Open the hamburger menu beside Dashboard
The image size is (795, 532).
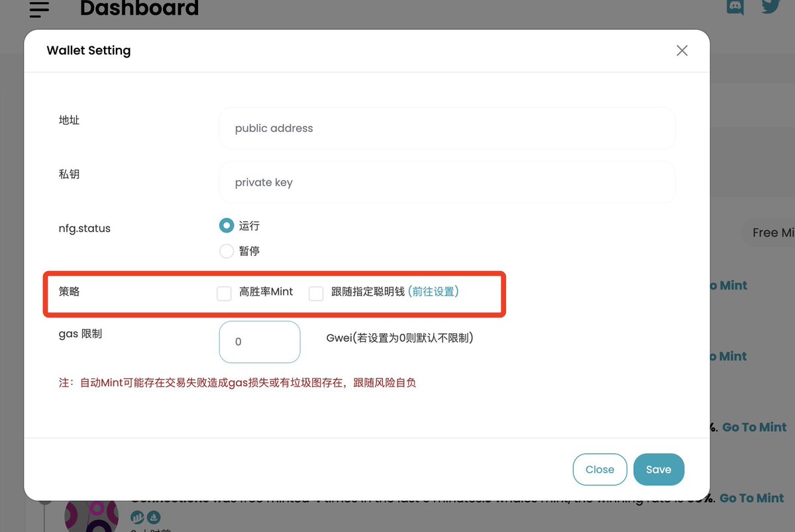pos(40,9)
